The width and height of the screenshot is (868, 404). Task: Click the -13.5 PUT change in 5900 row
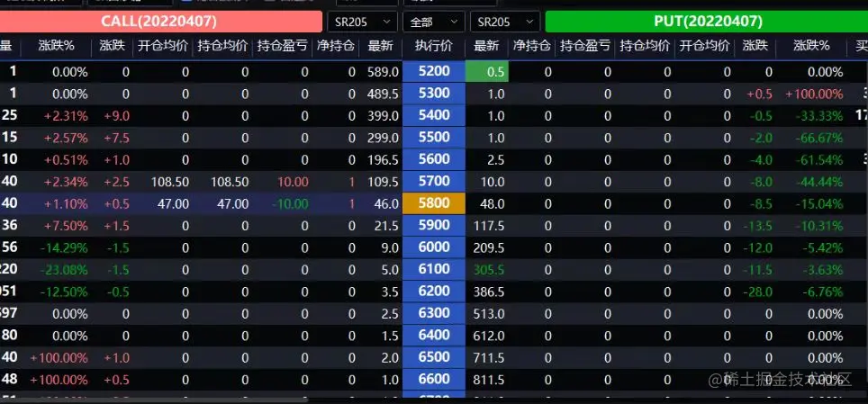click(x=757, y=226)
